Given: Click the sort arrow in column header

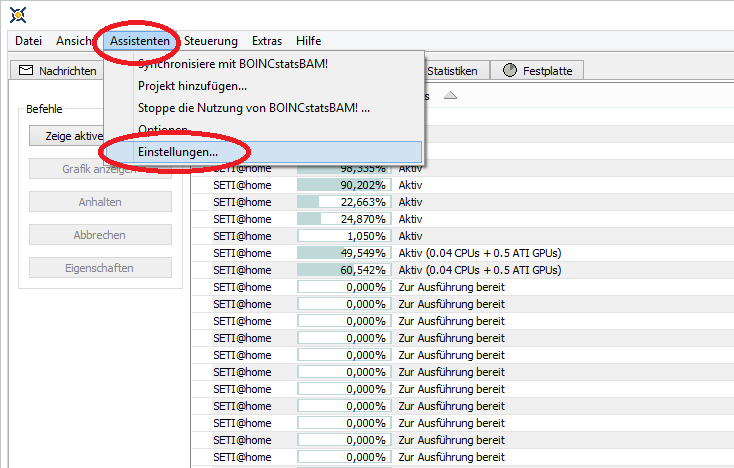Looking at the screenshot, I should (x=450, y=95).
